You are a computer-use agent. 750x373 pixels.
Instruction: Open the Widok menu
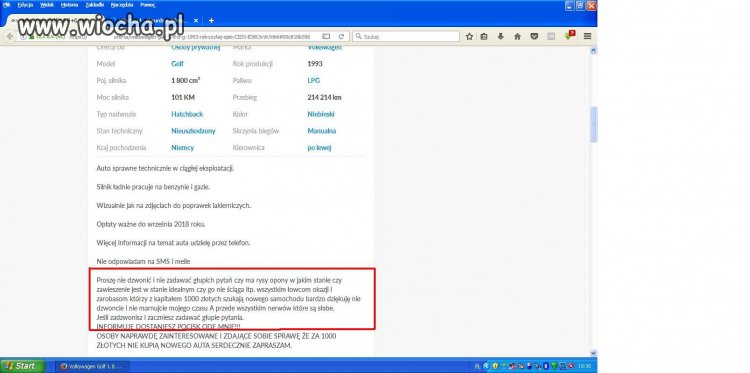point(47,5)
